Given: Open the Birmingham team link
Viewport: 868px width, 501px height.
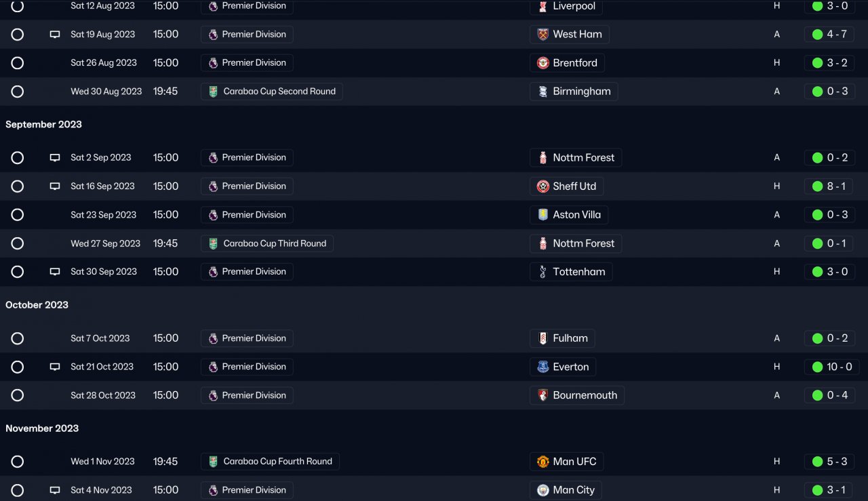Looking at the screenshot, I should 581,92.
